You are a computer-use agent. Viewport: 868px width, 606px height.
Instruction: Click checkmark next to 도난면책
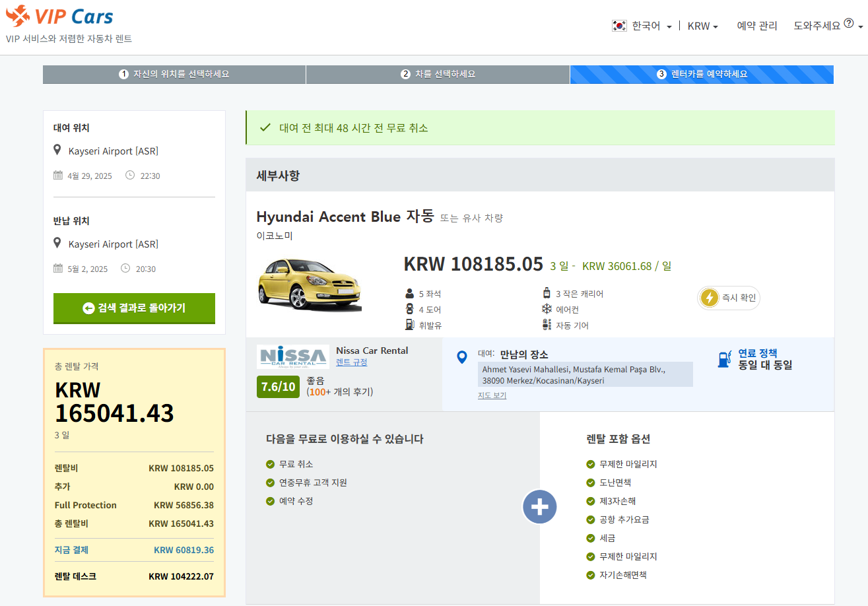click(x=590, y=483)
